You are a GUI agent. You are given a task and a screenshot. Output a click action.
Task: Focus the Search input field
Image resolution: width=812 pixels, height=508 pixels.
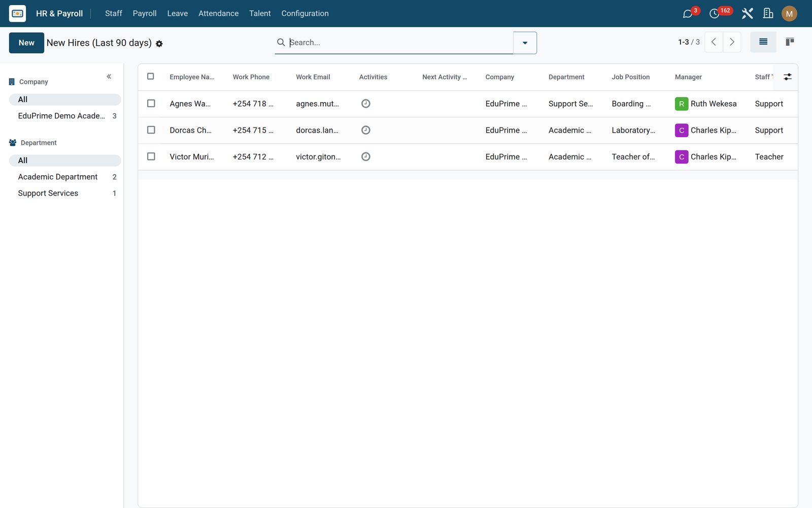point(400,43)
